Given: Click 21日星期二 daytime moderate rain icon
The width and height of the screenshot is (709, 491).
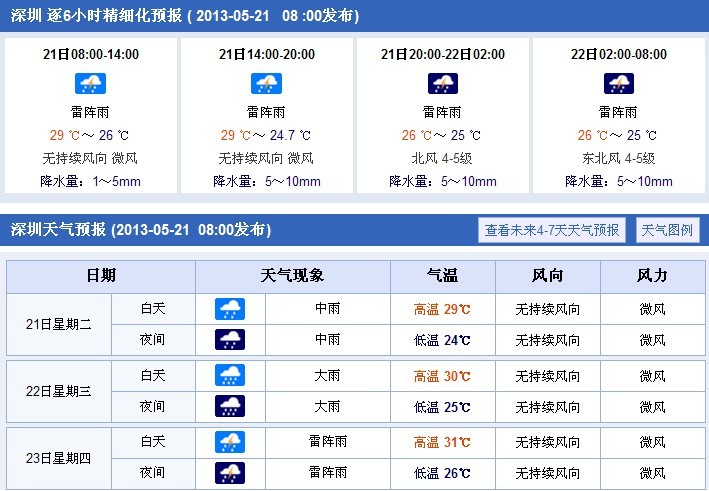Looking at the screenshot, I should pyautogui.click(x=230, y=309).
